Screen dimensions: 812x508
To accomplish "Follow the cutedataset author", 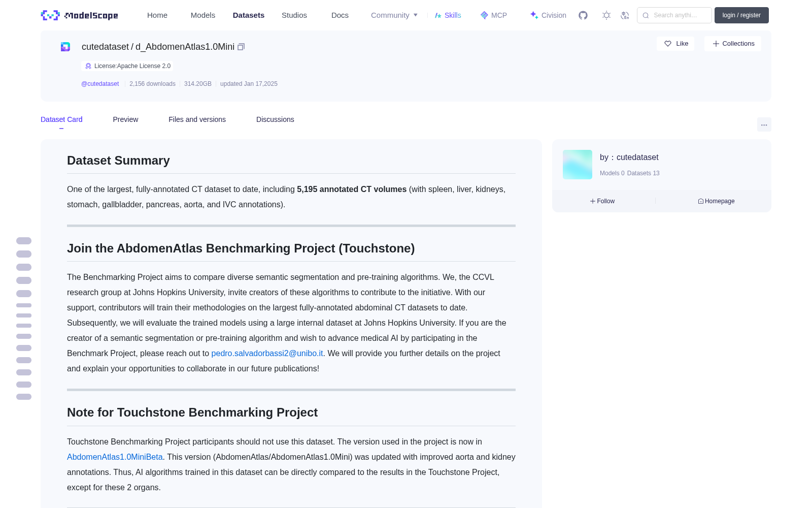I will pos(602,201).
